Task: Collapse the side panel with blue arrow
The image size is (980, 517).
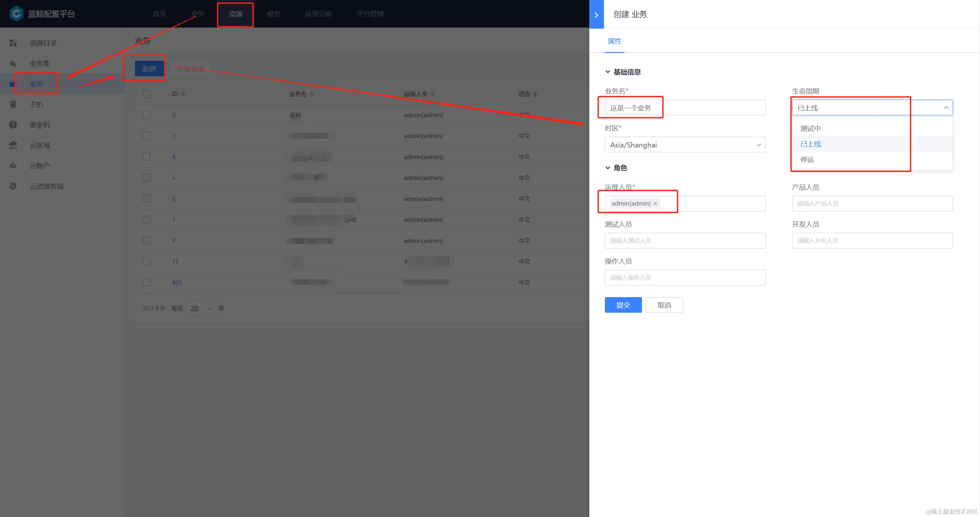Action: 596,14
